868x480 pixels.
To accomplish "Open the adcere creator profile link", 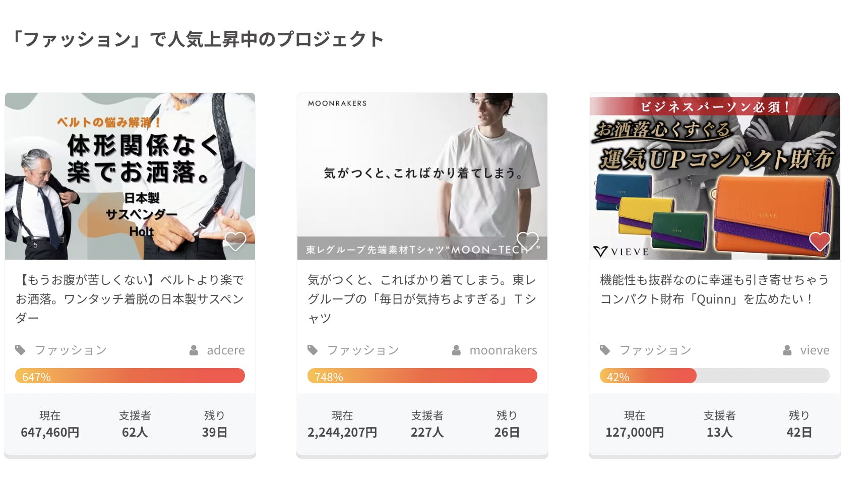I will click(x=225, y=350).
